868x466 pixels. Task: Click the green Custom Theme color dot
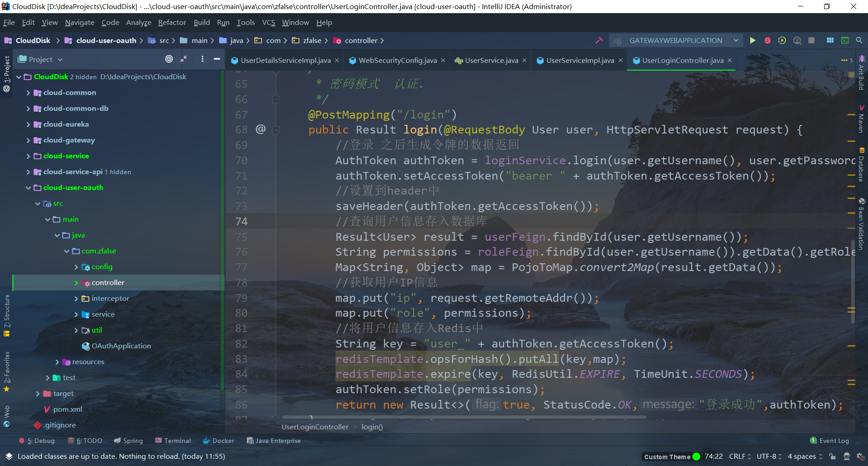[696, 456]
